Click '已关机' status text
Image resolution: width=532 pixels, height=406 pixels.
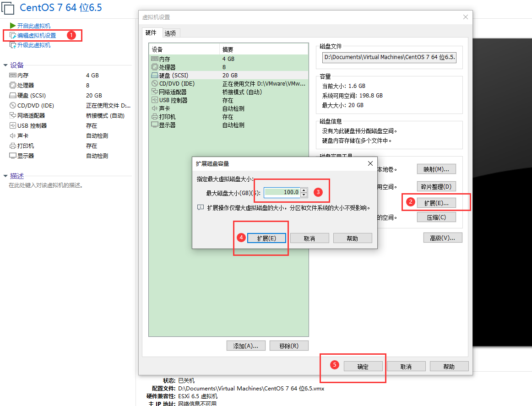pos(186,380)
